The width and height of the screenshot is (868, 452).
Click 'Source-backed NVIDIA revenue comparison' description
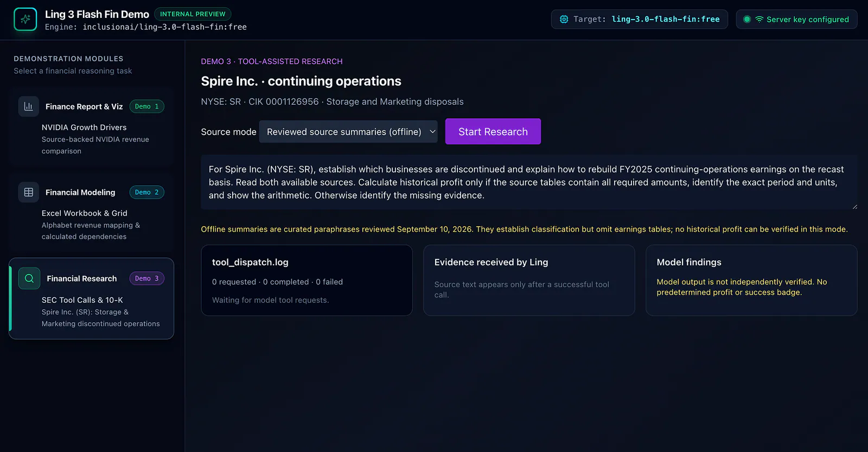coord(95,145)
